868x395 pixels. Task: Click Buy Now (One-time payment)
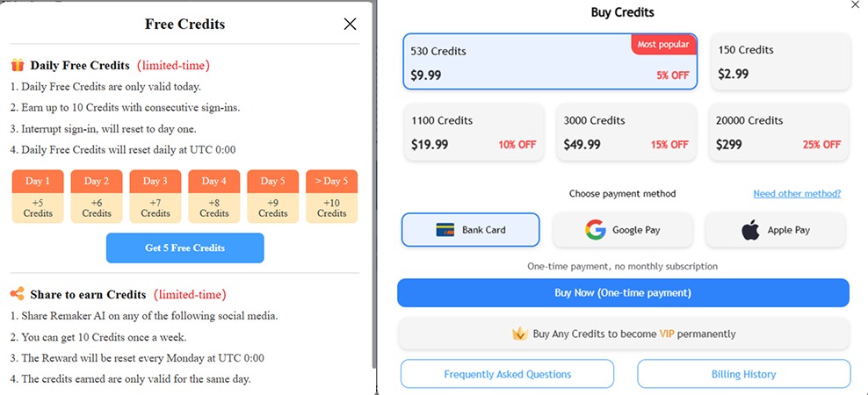[623, 292]
